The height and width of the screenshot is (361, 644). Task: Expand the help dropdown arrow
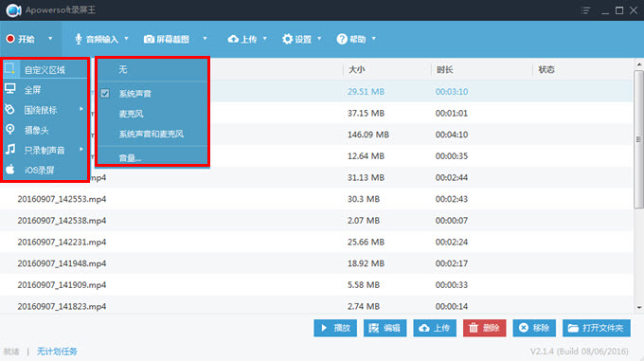(x=374, y=39)
